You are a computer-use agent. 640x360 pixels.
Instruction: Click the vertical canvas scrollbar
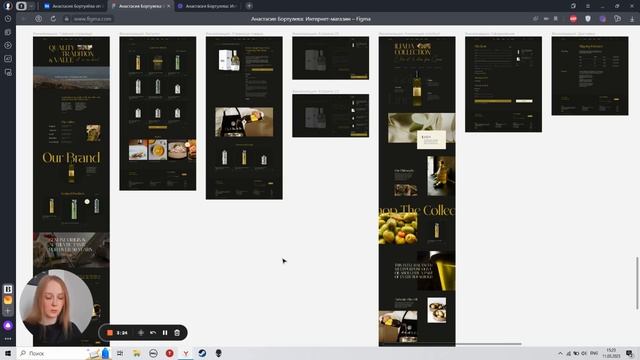click(x=637, y=283)
